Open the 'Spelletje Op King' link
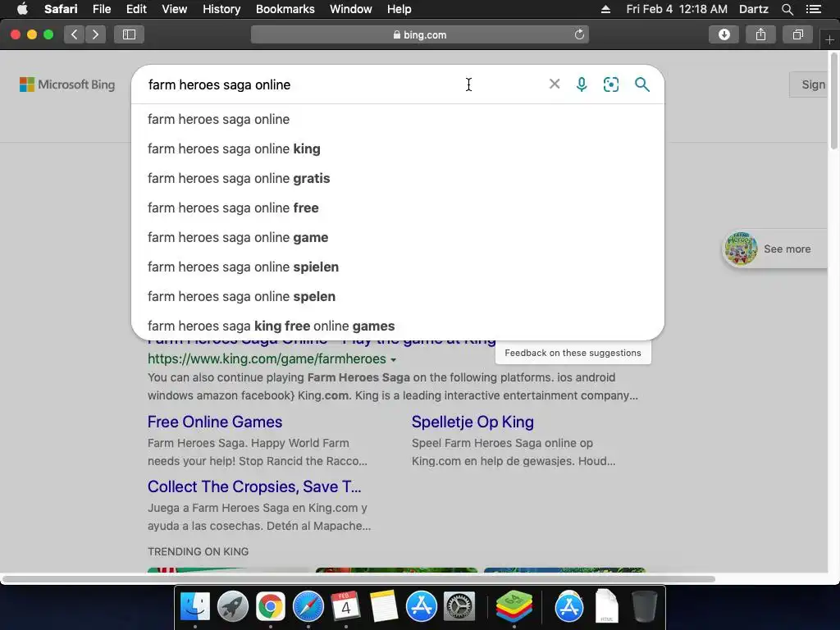 click(472, 422)
